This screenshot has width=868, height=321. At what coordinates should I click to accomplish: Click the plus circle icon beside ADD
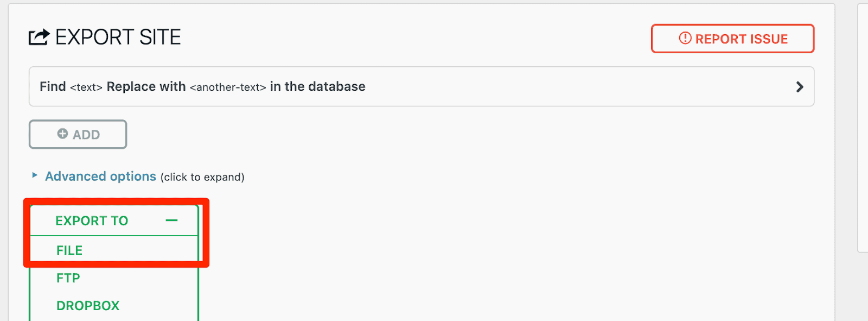point(63,134)
